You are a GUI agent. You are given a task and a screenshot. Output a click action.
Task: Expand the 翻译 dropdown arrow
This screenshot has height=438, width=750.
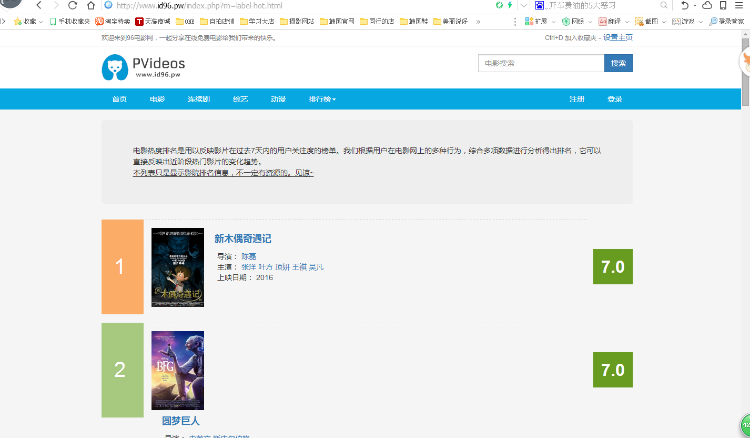(x=627, y=22)
